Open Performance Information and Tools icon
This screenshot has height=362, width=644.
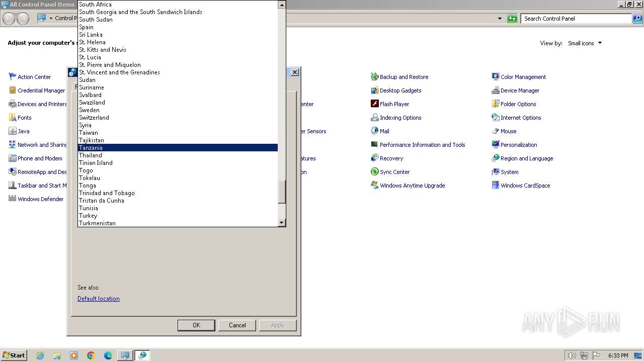tap(374, 144)
